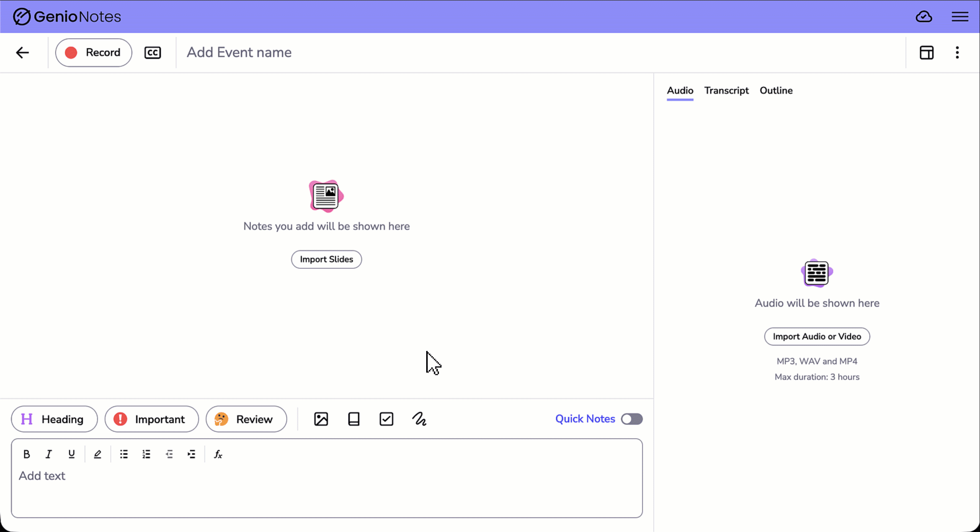Screen dimensions: 980x532
Task: Click the Quick Notes label
Action: pyautogui.click(x=585, y=419)
